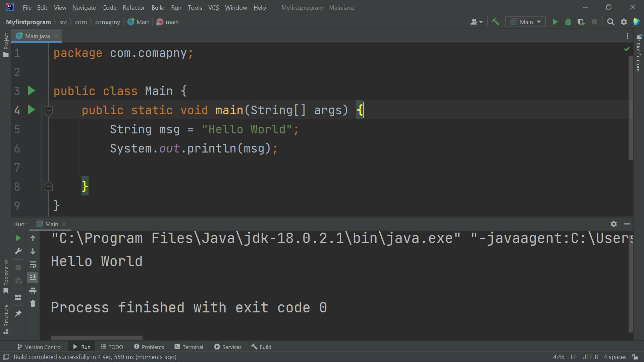This screenshot has height=362, width=644.
Task: Switch to the TODO tool window
Action: [112, 347]
